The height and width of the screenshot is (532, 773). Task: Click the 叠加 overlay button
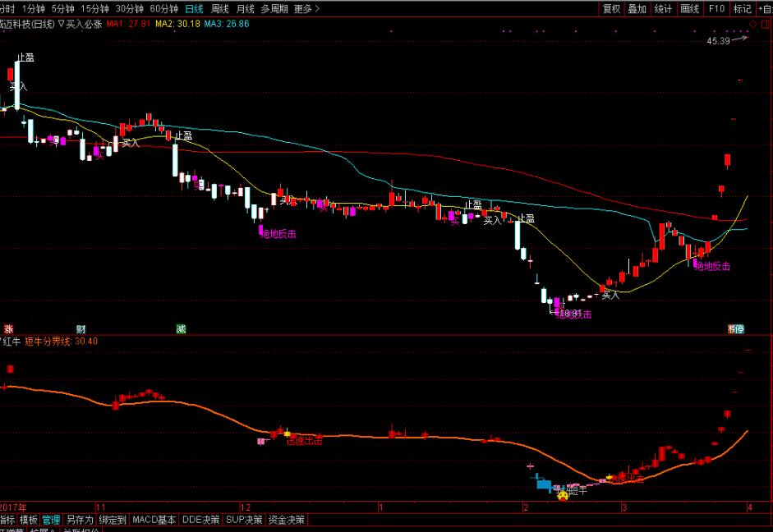637,8
